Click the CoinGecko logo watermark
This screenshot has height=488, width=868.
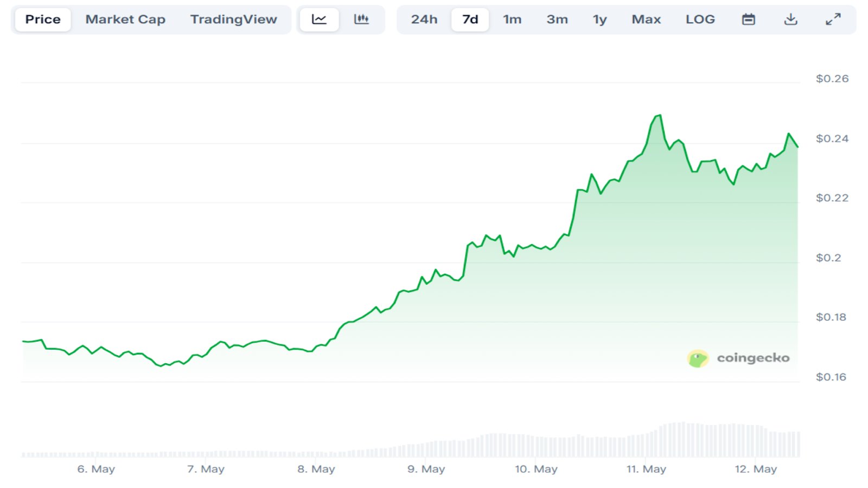pyautogui.click(x=738, y=358)
